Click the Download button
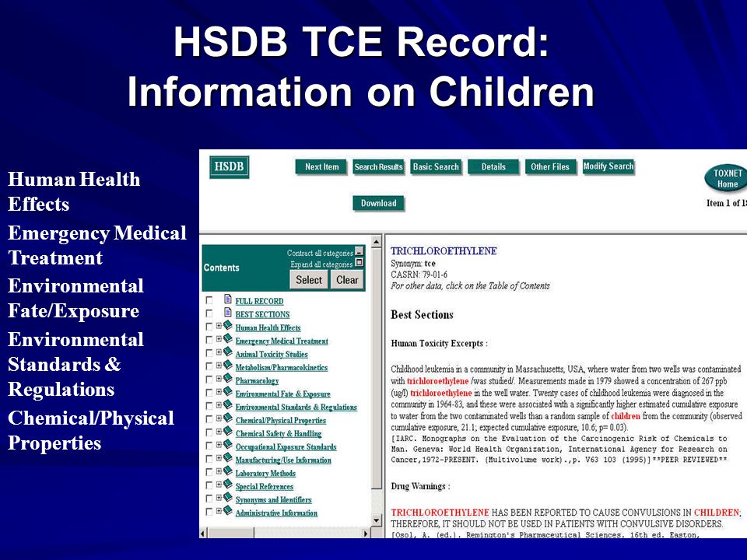The height and width of the screenshot is (560, 747). click(379, 203)
